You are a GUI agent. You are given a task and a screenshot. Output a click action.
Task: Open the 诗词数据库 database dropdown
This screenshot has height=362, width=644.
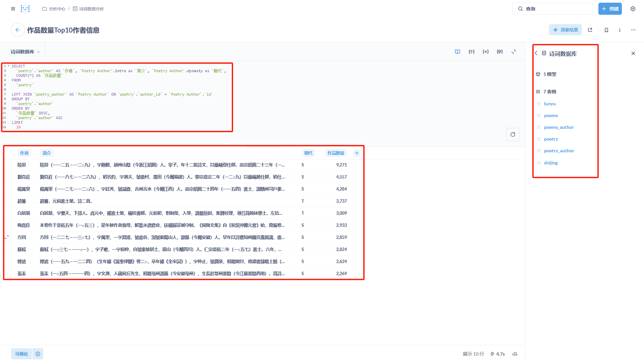pyautogui.click(x=25, y=52)
